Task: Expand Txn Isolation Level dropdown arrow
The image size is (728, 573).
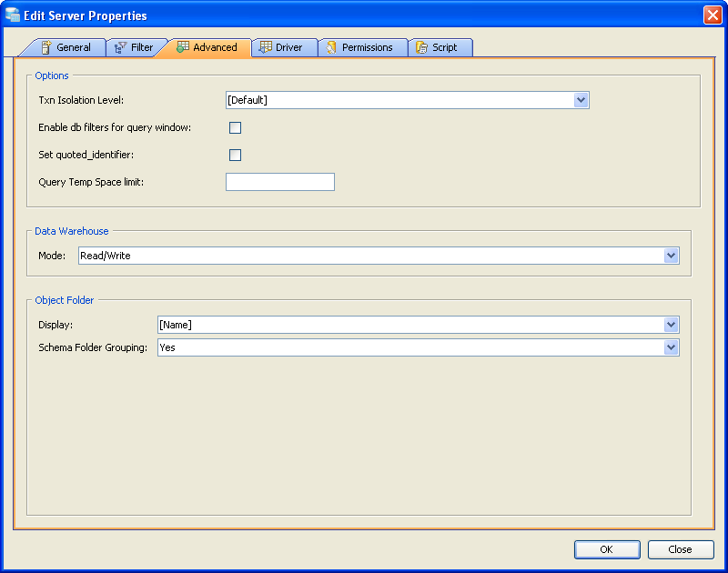Action: 581,100
